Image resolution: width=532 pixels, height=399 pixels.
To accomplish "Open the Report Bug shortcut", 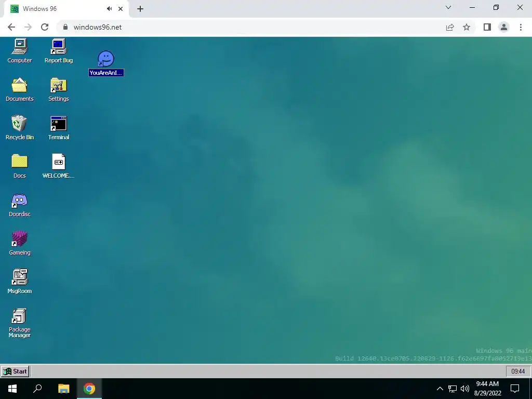I will pyautogui.click(x=58, y=51).
